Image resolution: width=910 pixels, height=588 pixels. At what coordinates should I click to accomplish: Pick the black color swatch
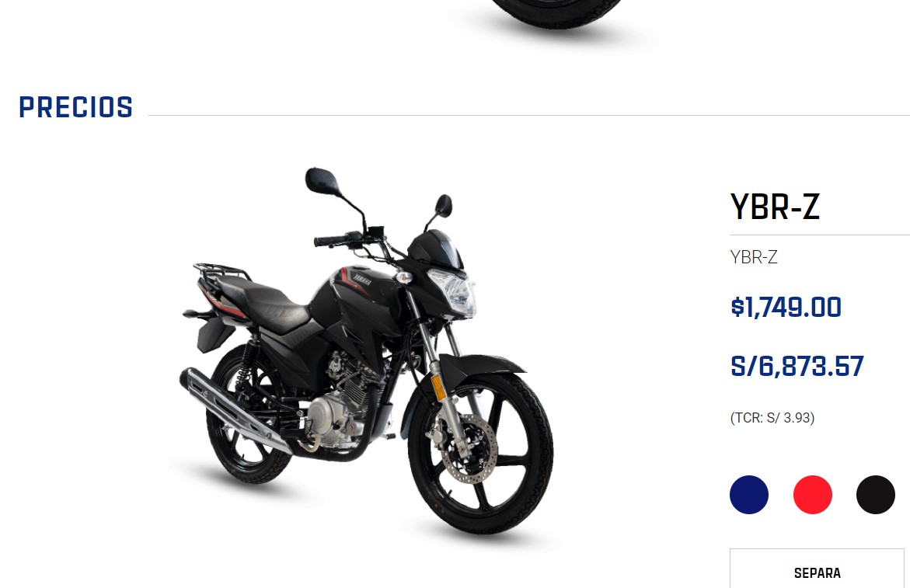click(x=875, y=495)
